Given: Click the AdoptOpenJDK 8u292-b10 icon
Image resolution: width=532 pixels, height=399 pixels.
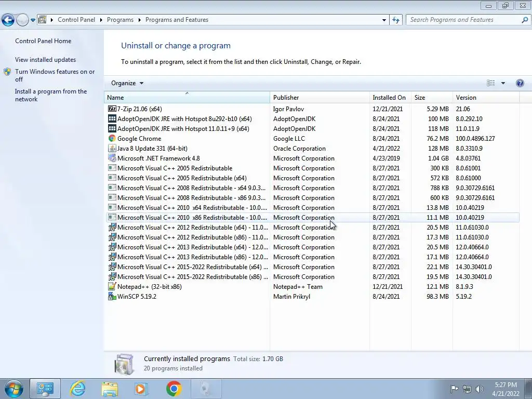Looking at the screenshot, I should [x=112, y=119].
